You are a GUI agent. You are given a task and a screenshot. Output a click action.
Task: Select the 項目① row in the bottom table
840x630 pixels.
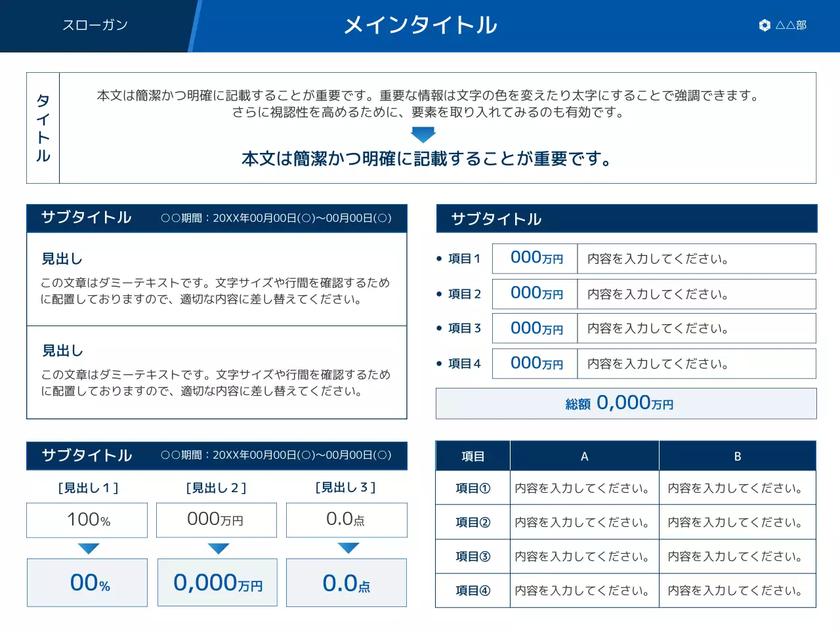[x=472, y=488]
